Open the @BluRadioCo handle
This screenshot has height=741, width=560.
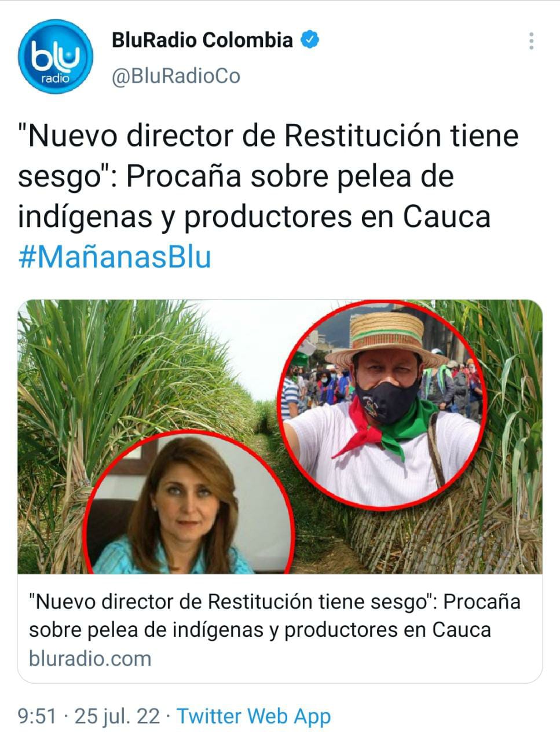point(175,76)
